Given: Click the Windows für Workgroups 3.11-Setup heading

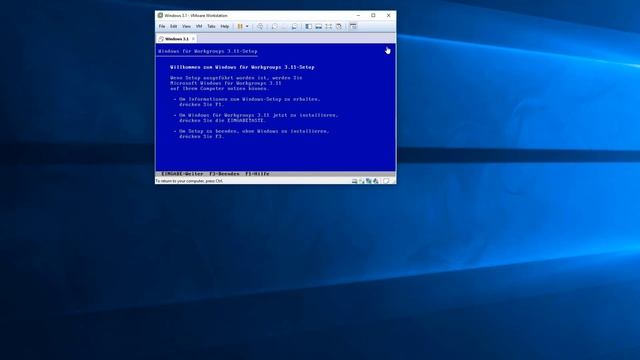Looking at the screenshot, I should [x=208, y=51].
